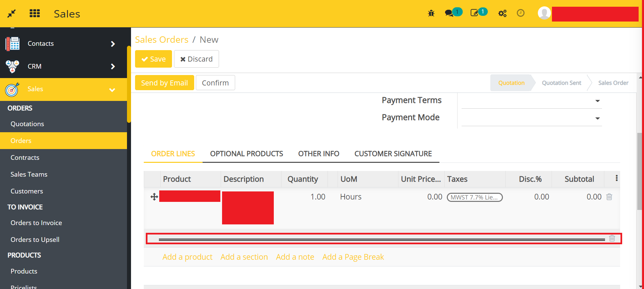
Task: Open the apps grid menu
Action: pos(35,13)
